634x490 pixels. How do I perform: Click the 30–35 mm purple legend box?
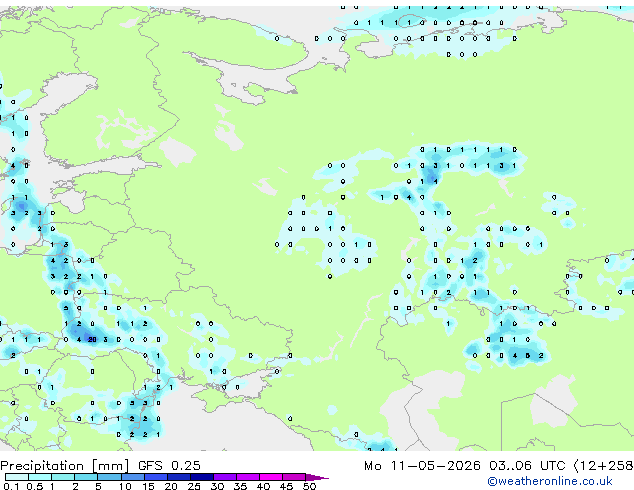pyautogui.click(x=224, y=477)
